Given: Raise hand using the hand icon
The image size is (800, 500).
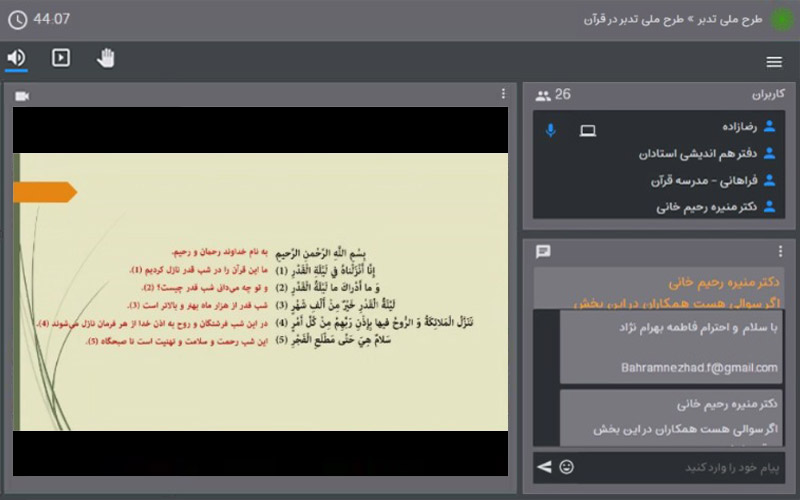Looking at the screenshot, I should click(106, 58).
